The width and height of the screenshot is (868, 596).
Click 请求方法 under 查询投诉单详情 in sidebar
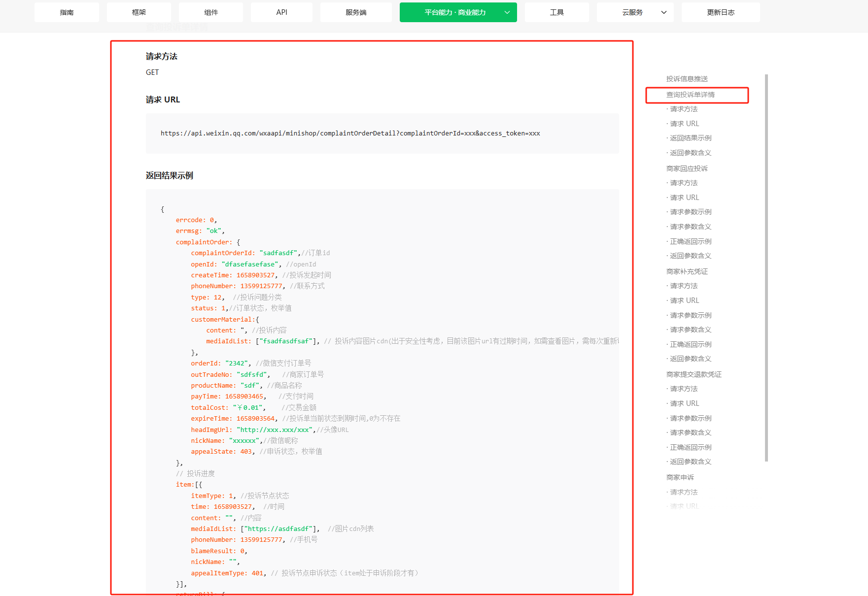684,109
